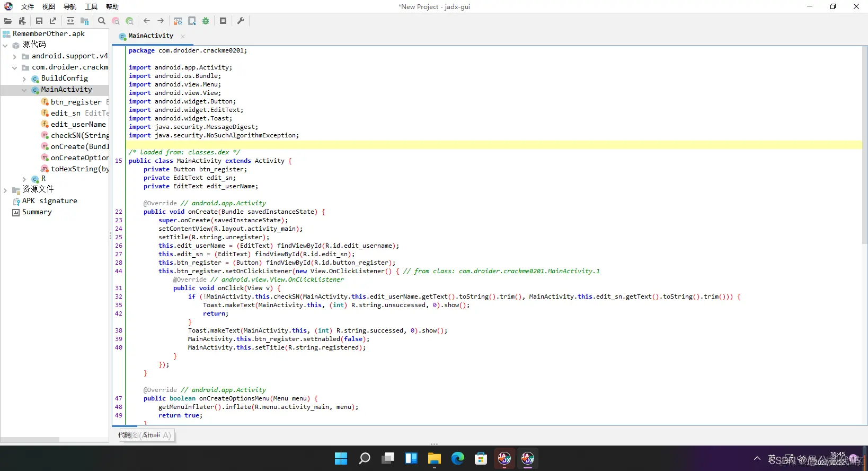Collapse the com.droider.crackme package
This screenshot has height=471, width=868.
[x=15, y=67]
